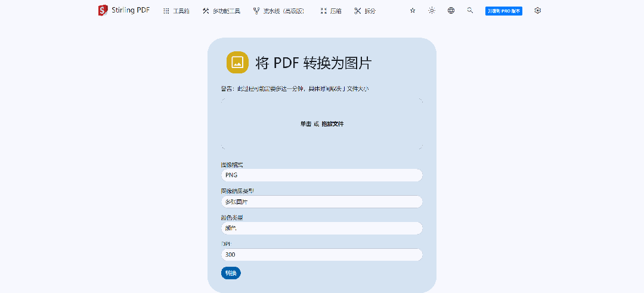
Task: Open the 工具箱 menu
Action: click(176, 11)
